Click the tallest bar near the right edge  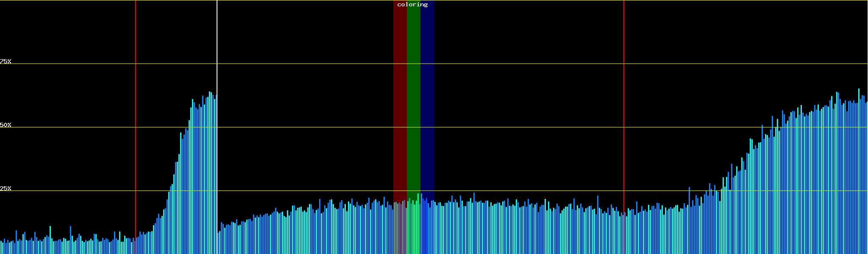coord(859,169)
